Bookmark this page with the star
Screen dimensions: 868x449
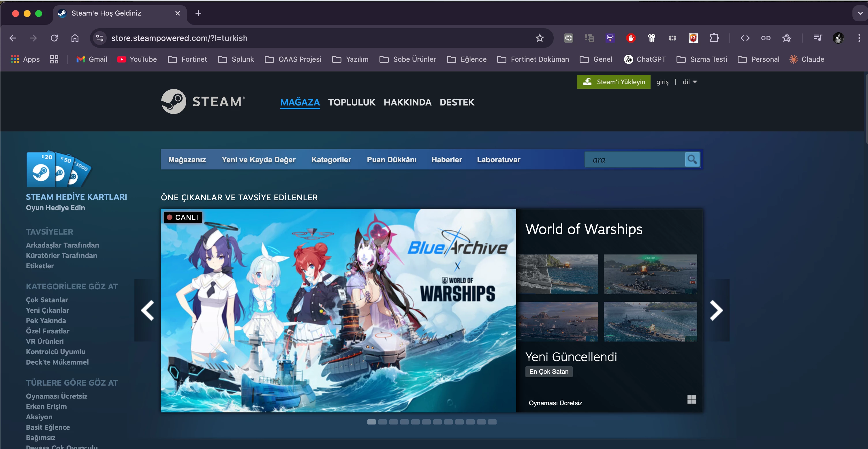coord(540,38)
